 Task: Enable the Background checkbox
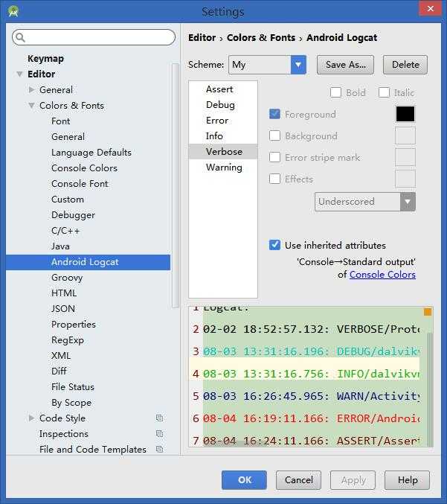point(274,135)
